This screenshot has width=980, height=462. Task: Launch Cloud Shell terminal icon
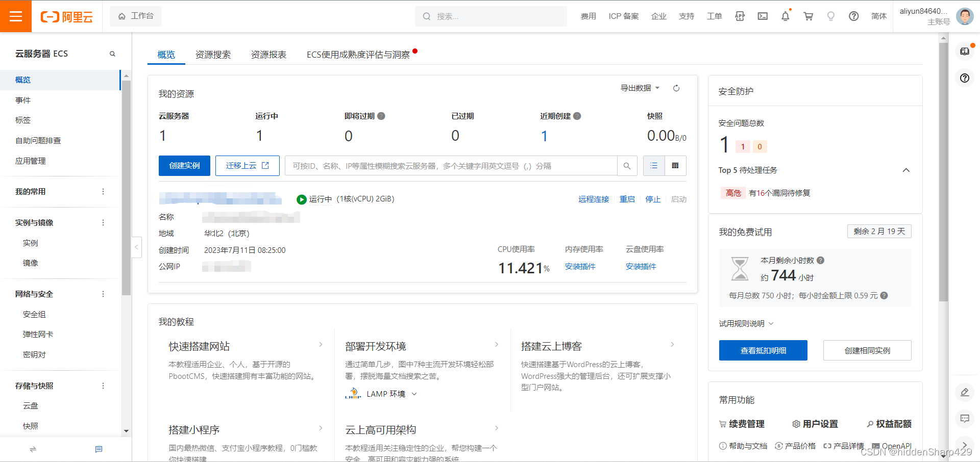[x=763, y=16]
